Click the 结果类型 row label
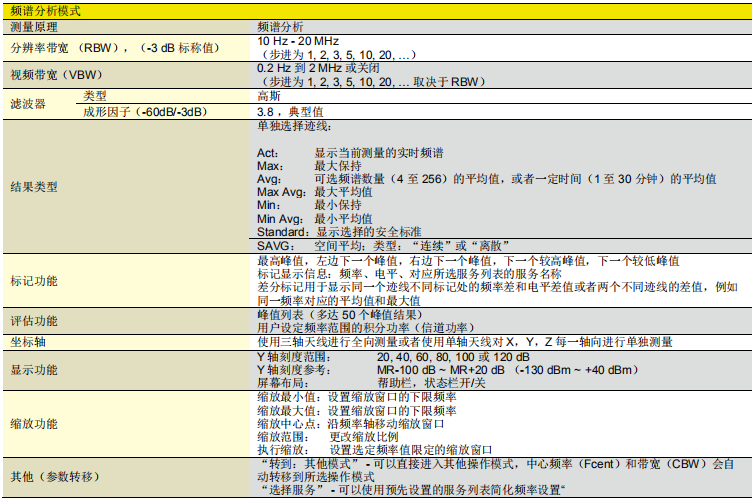 tap(35, 186)
